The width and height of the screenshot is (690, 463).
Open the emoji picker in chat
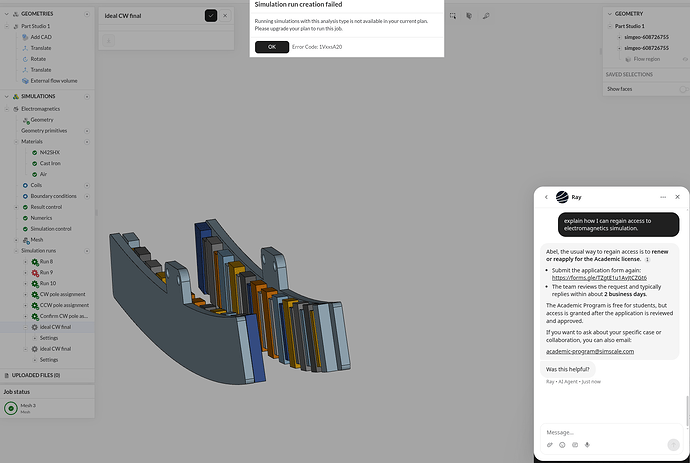(x=562, y=445)
